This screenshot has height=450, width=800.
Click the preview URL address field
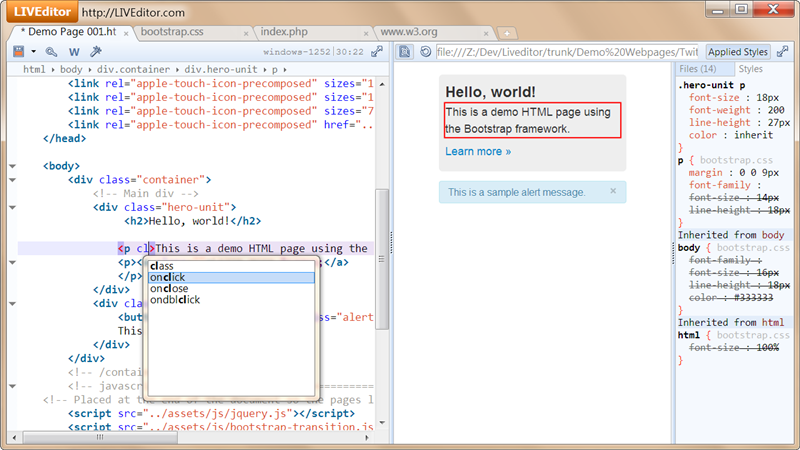(567, 52)
